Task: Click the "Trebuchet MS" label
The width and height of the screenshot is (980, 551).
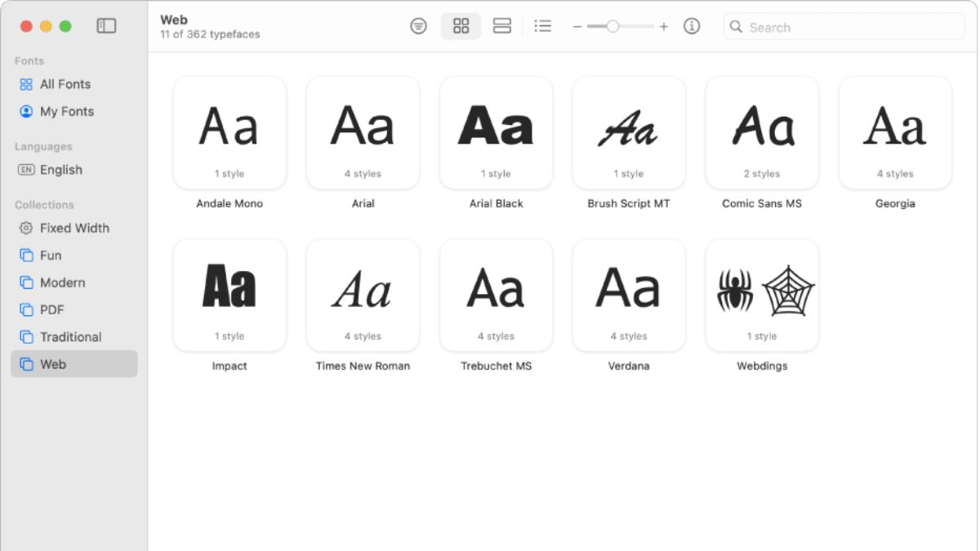Action: click(x=496, y=366)
